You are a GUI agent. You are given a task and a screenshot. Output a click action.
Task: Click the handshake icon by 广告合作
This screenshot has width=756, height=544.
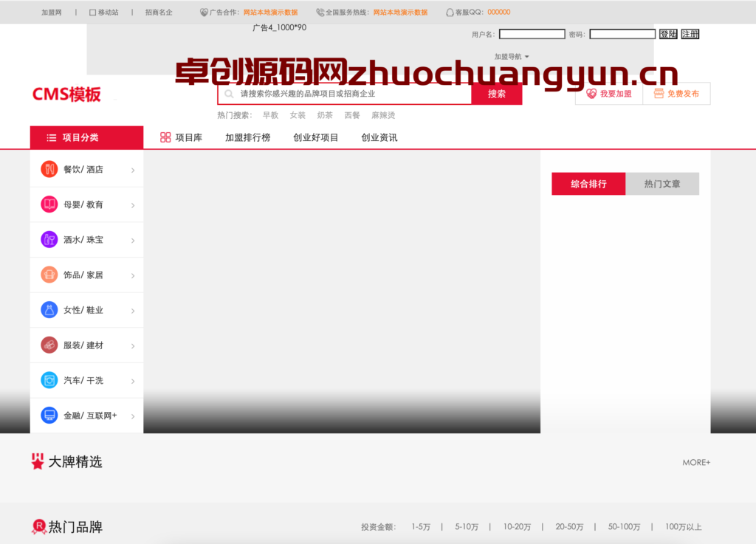click(x=204, y=13)
